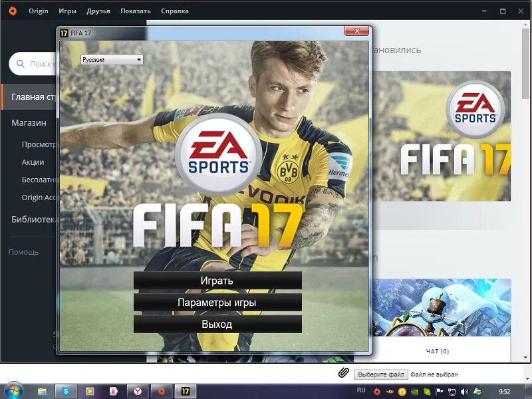Open Магазин in the Origin sidebar

(x=29, y=123)
